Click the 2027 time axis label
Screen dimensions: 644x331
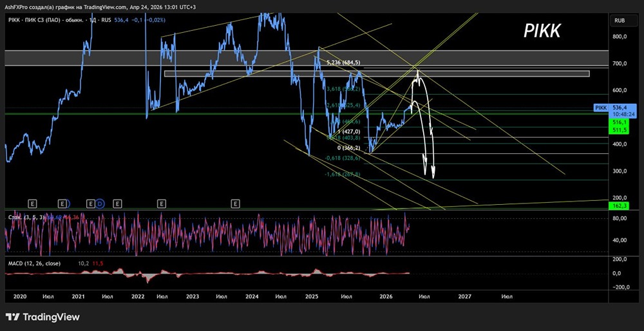[465, 296]
